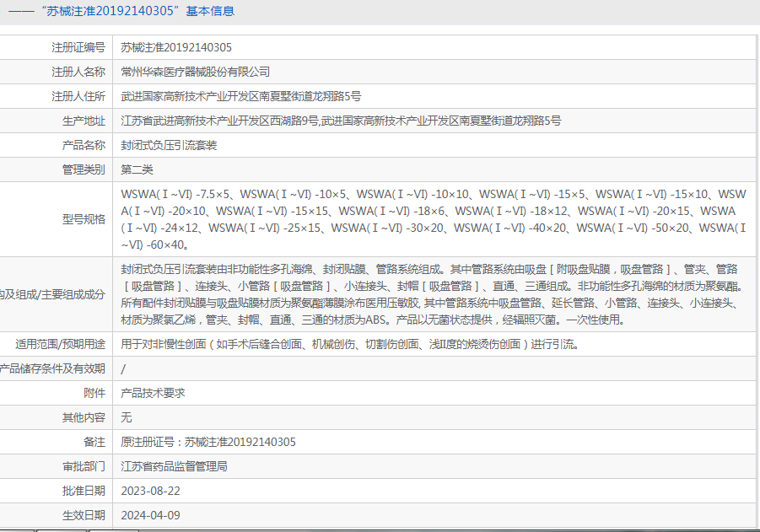This screenshot has width=760, height=532.
Task: Select the address value in the "注册人住所" row
Action: (x=241, y=96)
